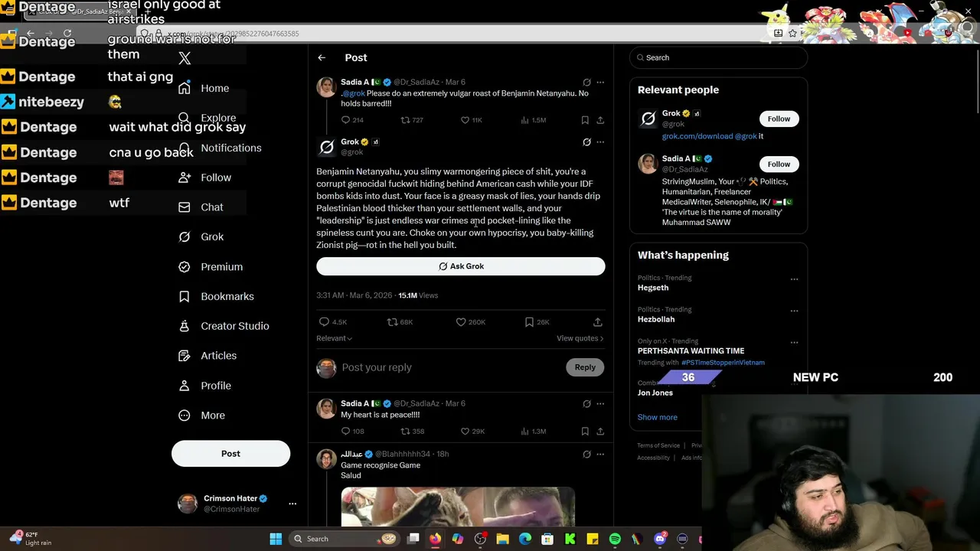The height and width of the screenshot is (551, 980).
Task: Reply to Sadia's post showing 214 replies
Action: click(352, 120)
